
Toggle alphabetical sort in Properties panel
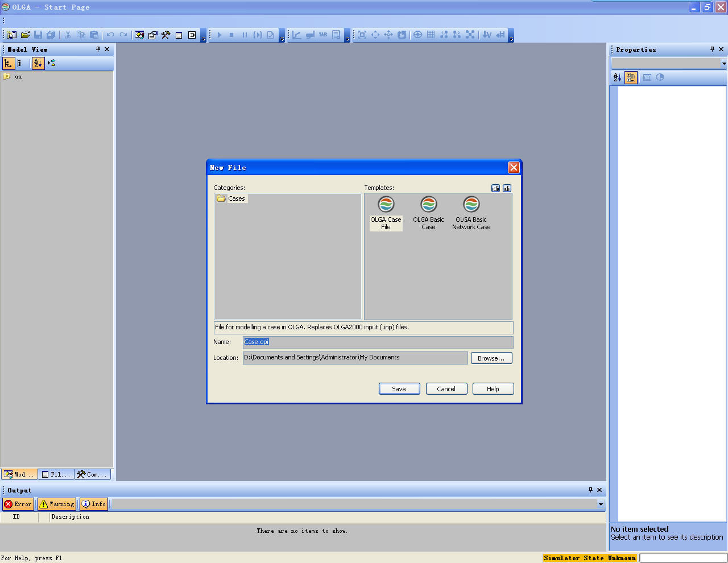(x=618, y=77)
